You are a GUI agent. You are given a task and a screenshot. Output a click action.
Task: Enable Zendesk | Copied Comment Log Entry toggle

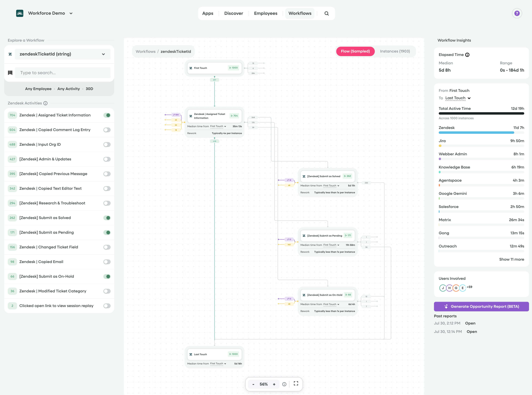click(x=107, y=130)
